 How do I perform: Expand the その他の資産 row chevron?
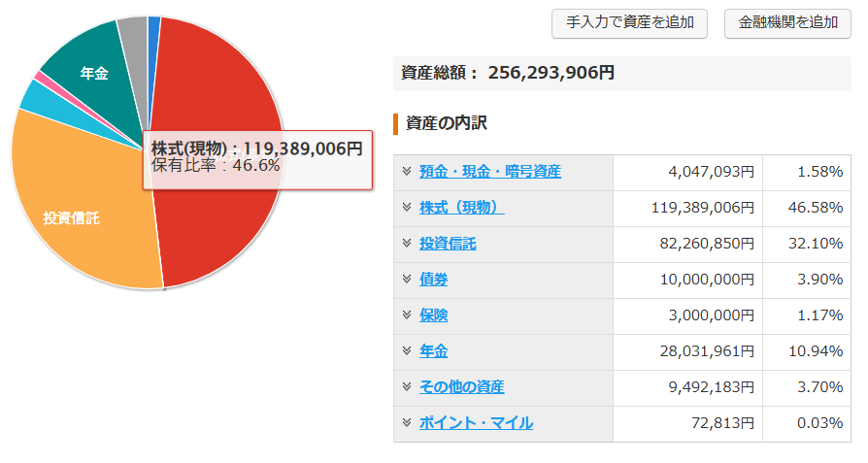pos(407,387)
